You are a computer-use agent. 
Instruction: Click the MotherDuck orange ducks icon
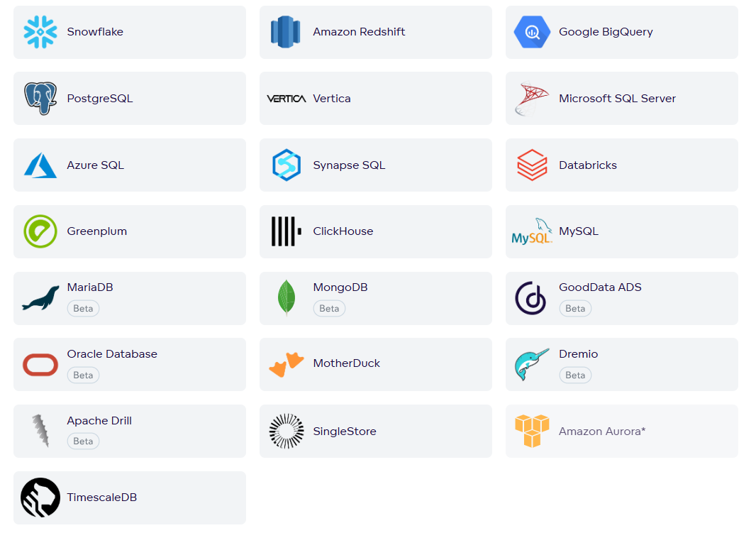(287, 365)
